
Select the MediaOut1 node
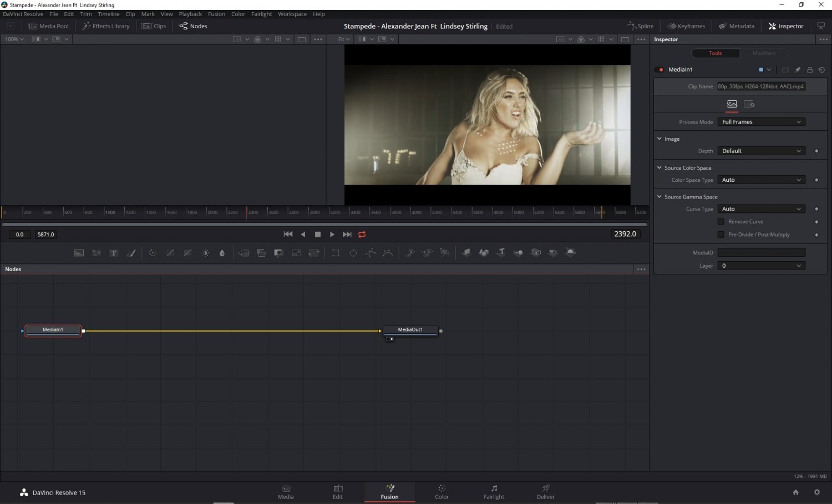[410, 330]
